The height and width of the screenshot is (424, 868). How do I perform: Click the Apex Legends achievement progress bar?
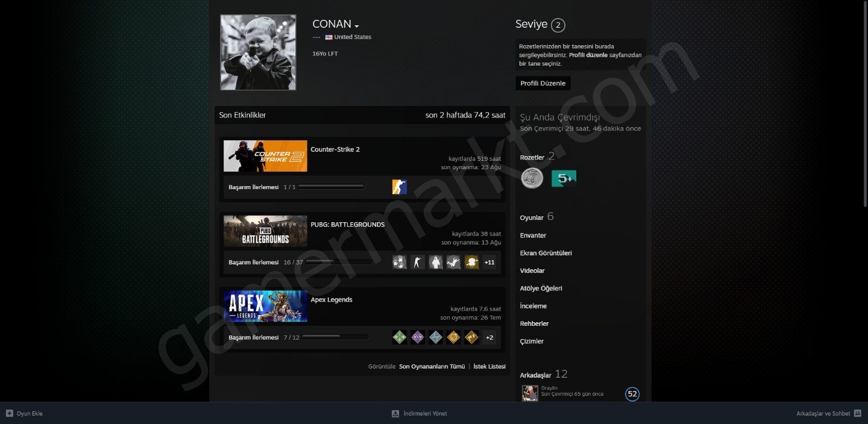(x=336, y=337)
